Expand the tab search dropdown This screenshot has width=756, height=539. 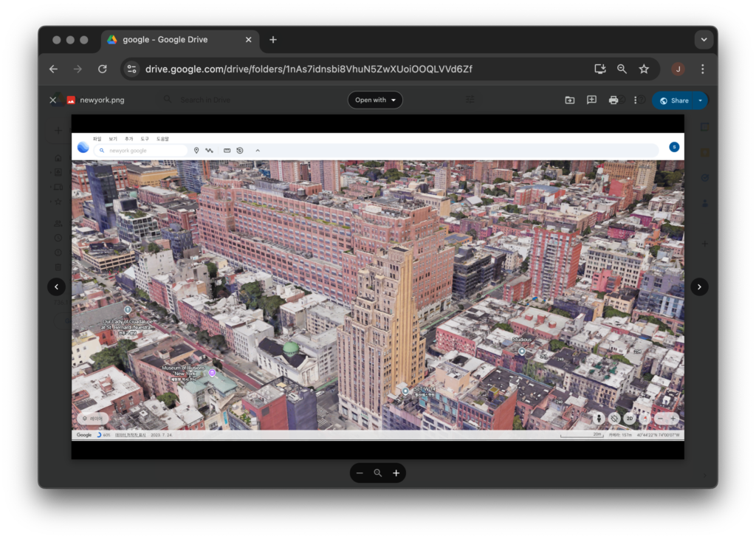click(x=704, y=40)
